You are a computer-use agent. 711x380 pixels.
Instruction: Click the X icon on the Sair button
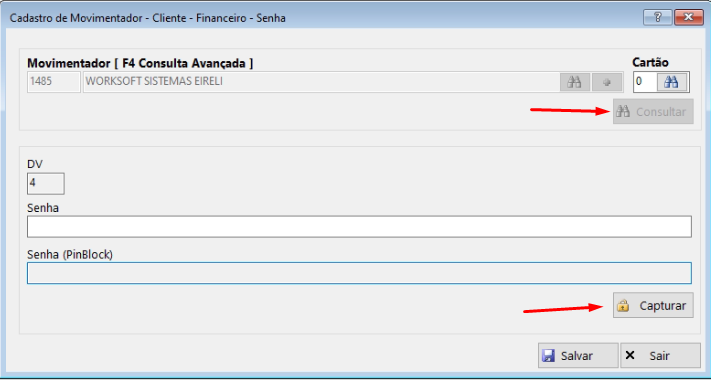point(630,355)
